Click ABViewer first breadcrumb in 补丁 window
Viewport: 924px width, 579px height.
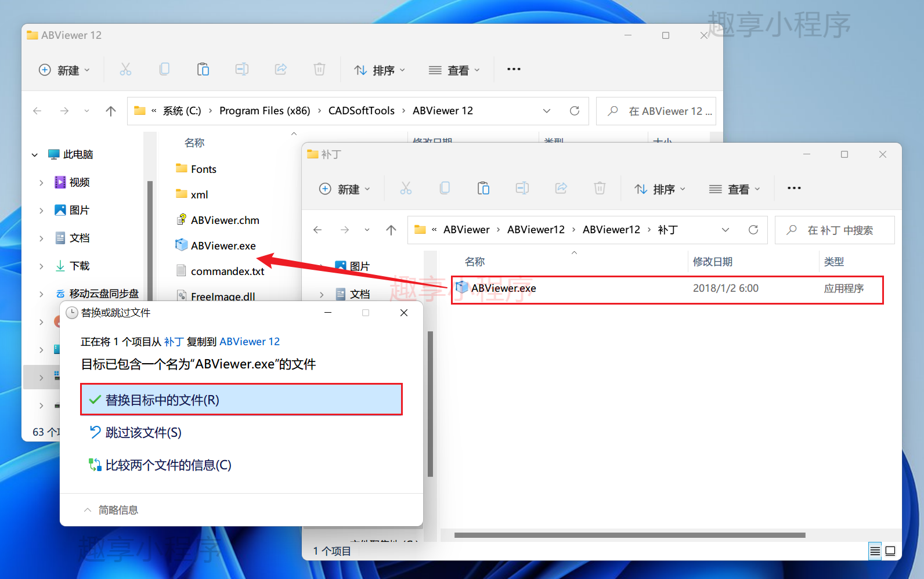[x=467, y=230]
